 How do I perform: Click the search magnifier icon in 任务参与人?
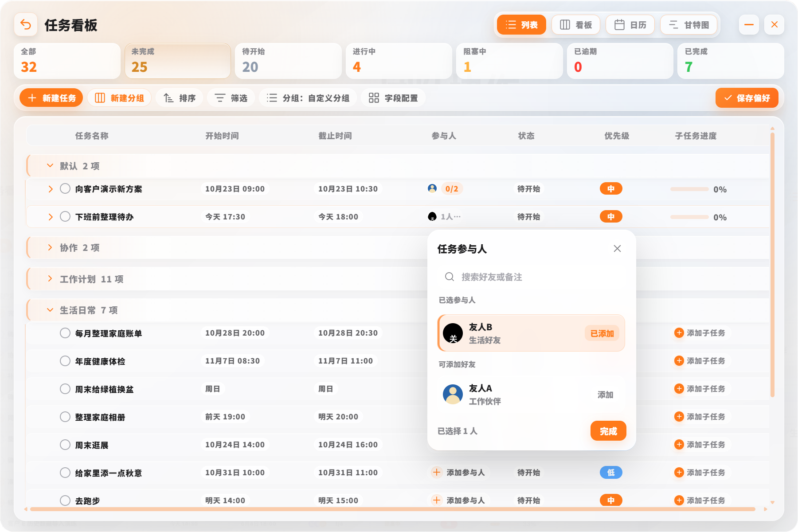(450, 277)
